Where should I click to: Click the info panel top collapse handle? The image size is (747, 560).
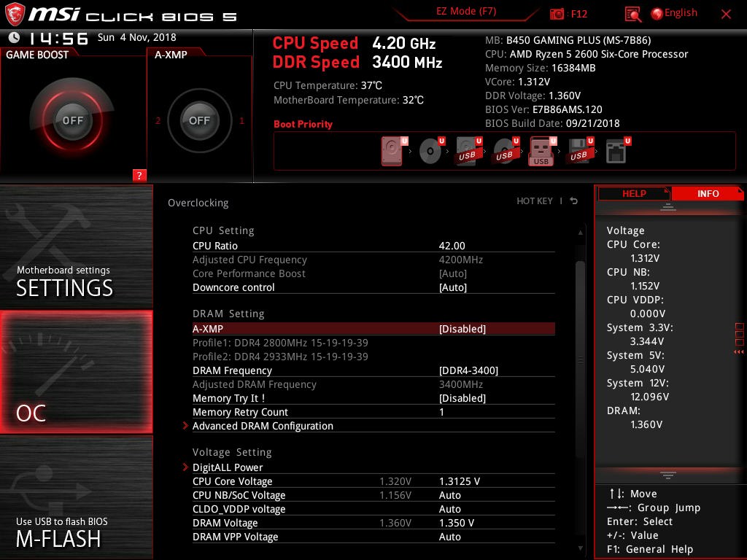click(x=668, y=207)
